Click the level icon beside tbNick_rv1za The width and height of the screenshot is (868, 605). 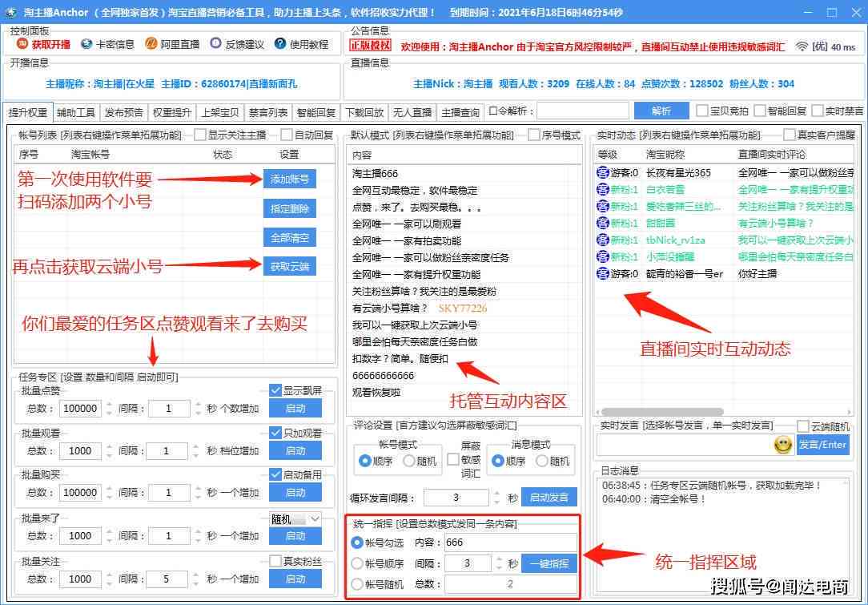602,240
